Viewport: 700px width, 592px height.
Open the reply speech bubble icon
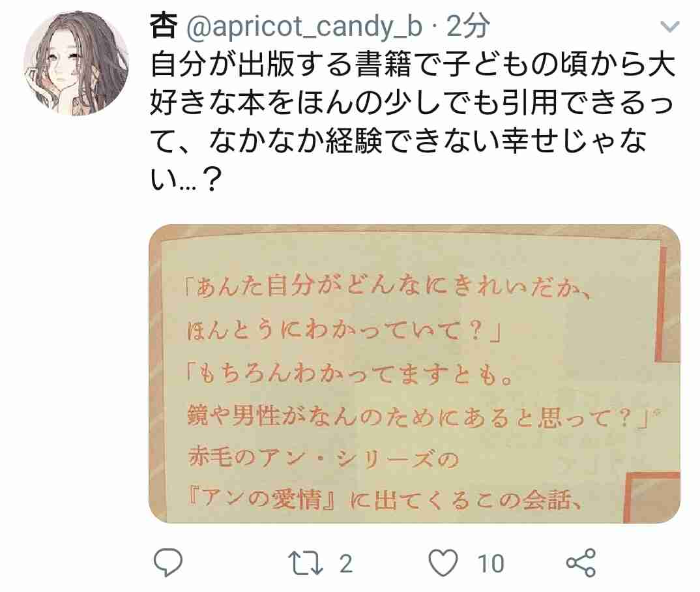(x=168, y=563)
